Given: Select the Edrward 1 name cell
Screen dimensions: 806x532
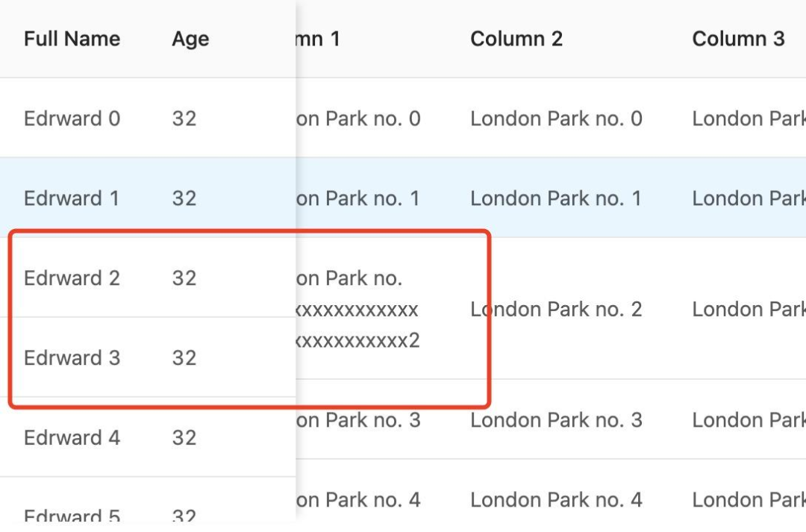Looking at the screenshot, I should coord(72,198).
